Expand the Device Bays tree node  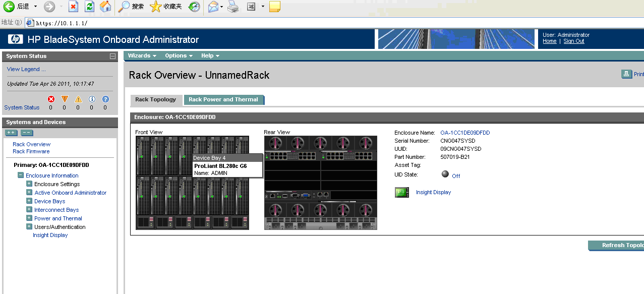pos(29,201)
